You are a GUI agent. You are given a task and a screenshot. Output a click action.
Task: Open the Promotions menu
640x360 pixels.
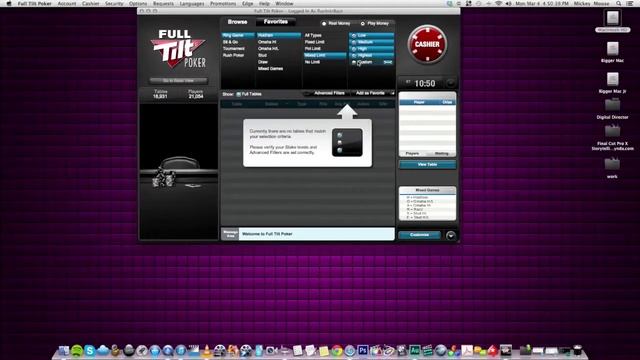point(223,3)
